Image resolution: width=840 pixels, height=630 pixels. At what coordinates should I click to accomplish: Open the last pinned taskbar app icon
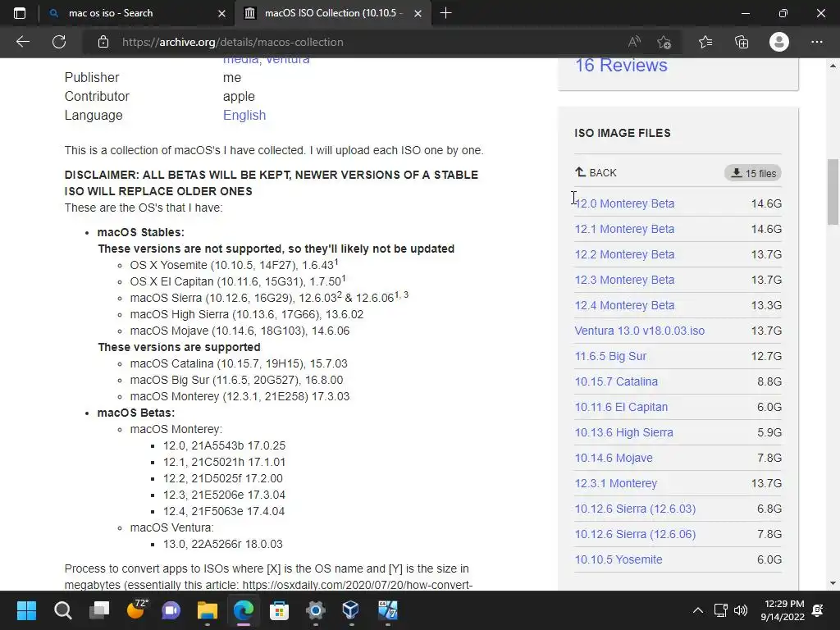click(388, 610)
